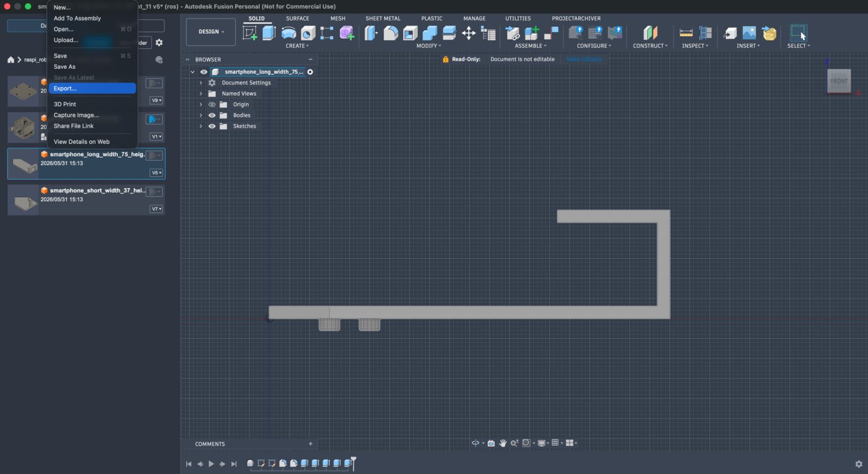Select the Fillet tool icon
This screenshot has width=868, height=474.
pyautogui.click(x=391, y=33)
